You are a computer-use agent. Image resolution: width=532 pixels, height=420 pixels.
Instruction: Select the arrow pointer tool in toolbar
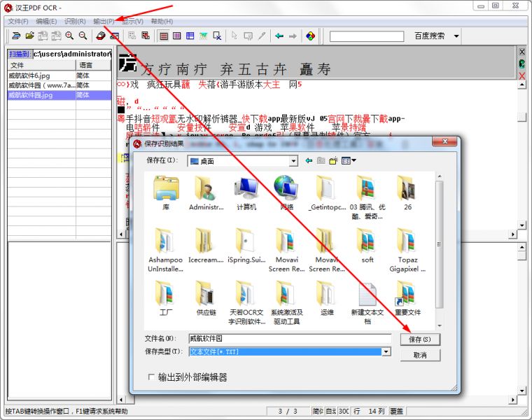234,36
